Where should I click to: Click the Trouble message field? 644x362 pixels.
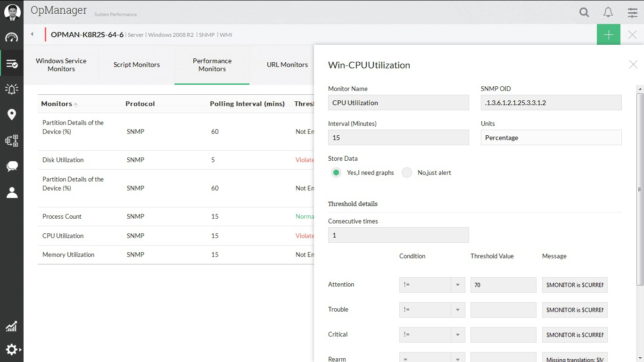575,310
